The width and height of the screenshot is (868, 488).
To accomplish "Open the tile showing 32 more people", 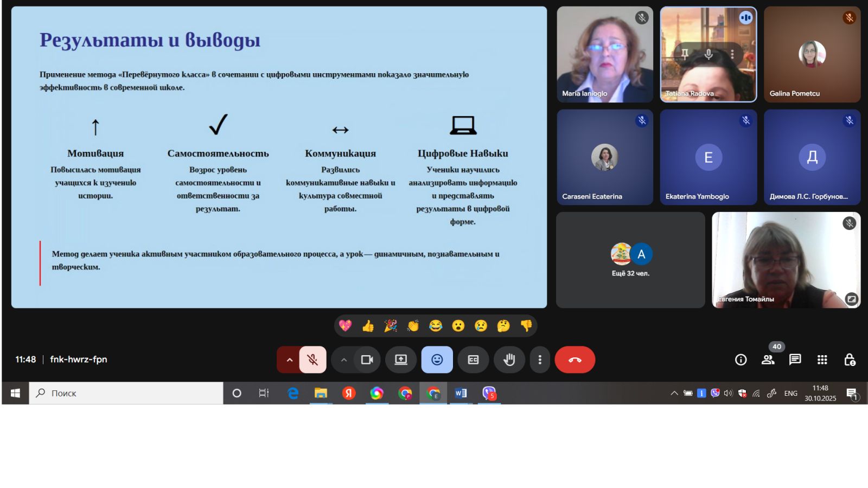I will pyautogui.click(x=630, y=260).
